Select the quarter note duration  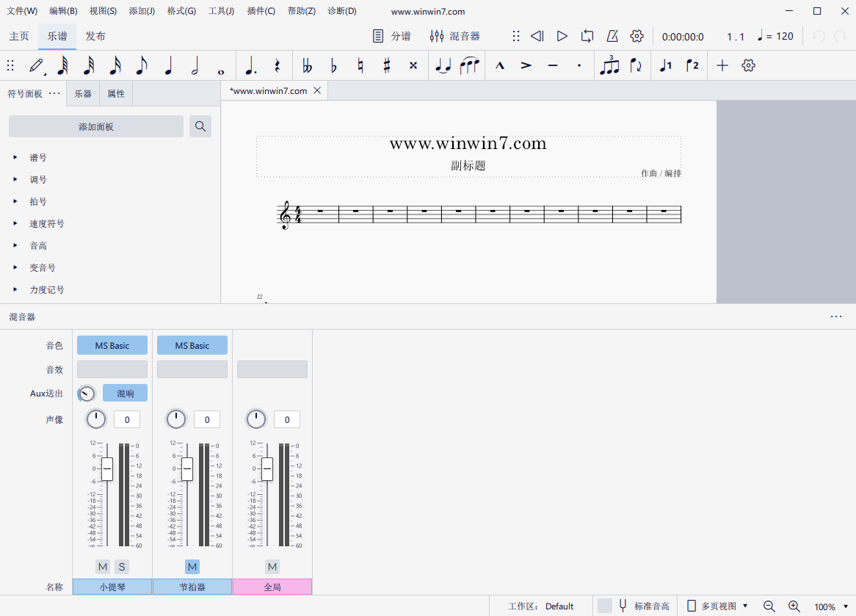coord(168,65)
